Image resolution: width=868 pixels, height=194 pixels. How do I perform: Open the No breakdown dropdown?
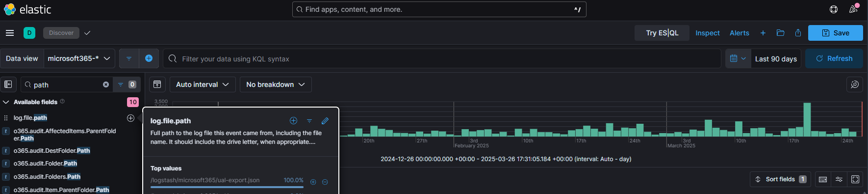point(276,84)
